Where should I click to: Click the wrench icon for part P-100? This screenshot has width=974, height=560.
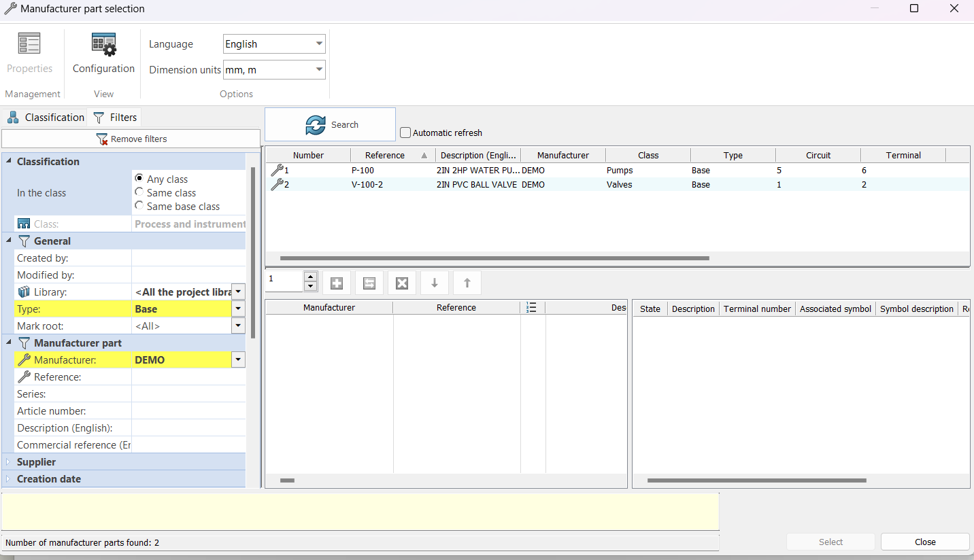pos(277,171)
